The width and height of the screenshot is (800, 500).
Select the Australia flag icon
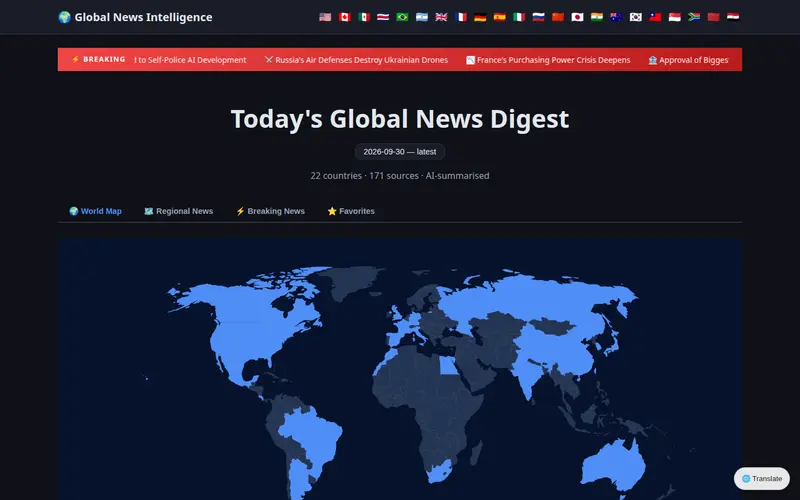[616, 17]
